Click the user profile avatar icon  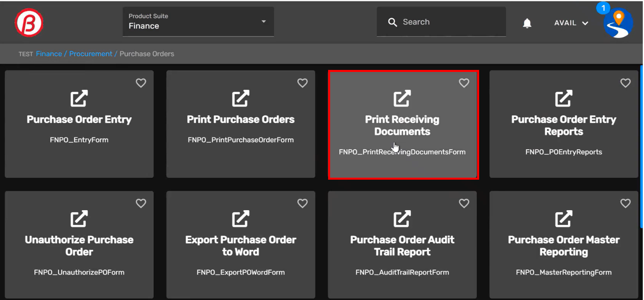(x=618, y=24)
